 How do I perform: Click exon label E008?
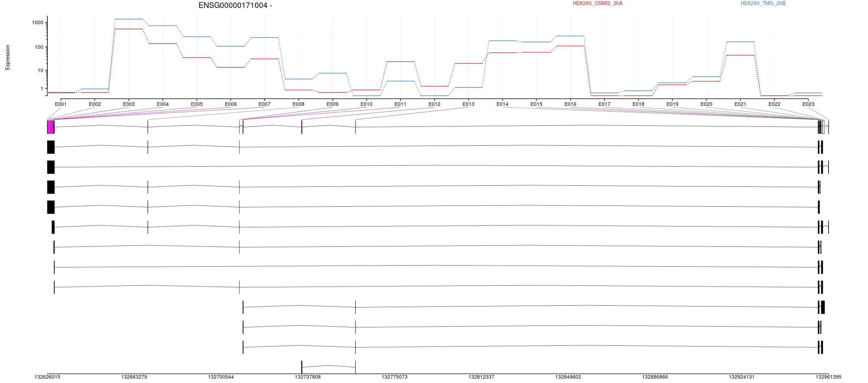coord(298,104)
